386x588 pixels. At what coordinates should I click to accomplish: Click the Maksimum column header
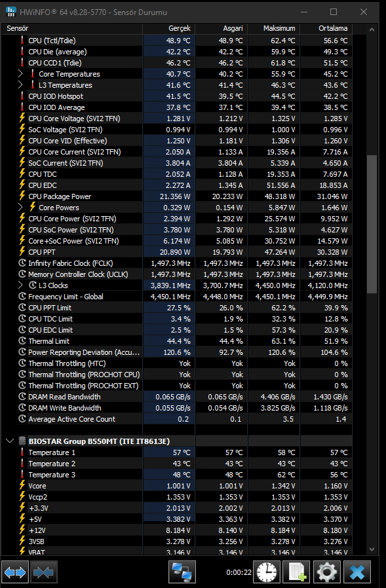click(x=274, y=29)
